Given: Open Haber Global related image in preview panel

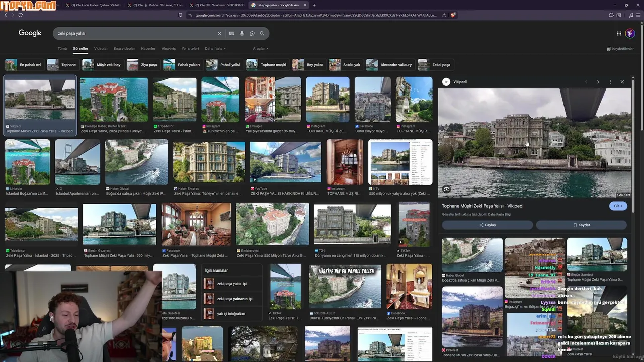Looking at the screenshot, I should [472, 255].
